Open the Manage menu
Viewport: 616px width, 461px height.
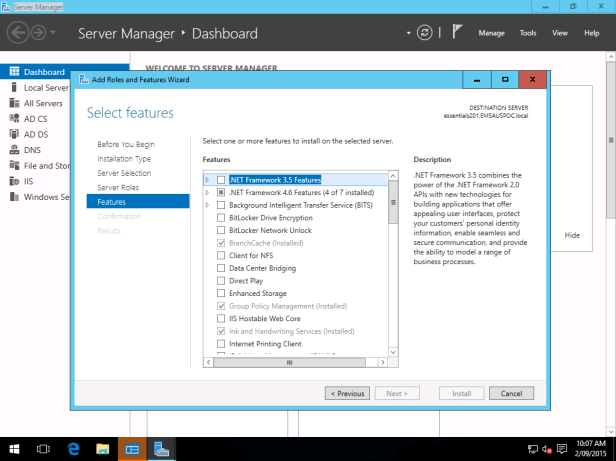tap(491, 33)
